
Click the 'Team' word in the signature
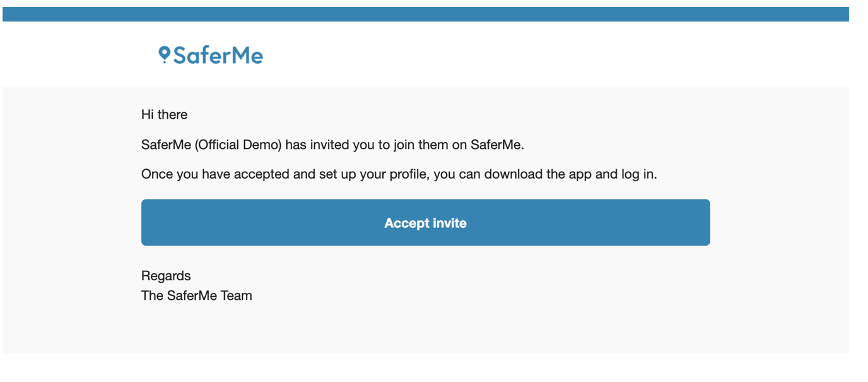[236, 295]
